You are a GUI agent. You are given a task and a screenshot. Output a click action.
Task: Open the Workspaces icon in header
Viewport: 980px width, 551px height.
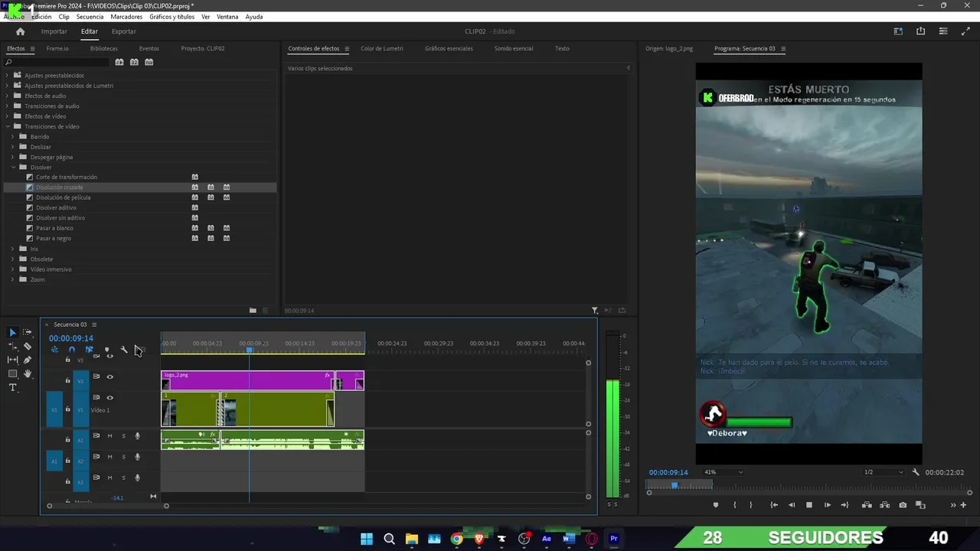[898, 31]
